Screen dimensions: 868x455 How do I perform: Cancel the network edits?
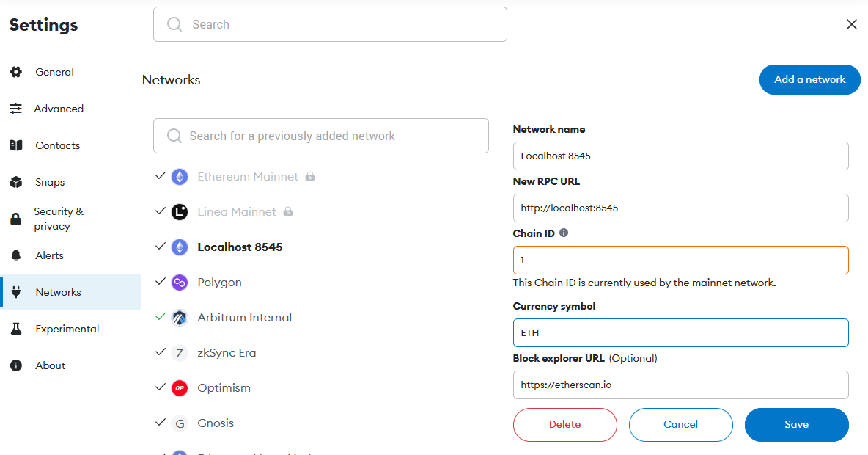point(680,425)
